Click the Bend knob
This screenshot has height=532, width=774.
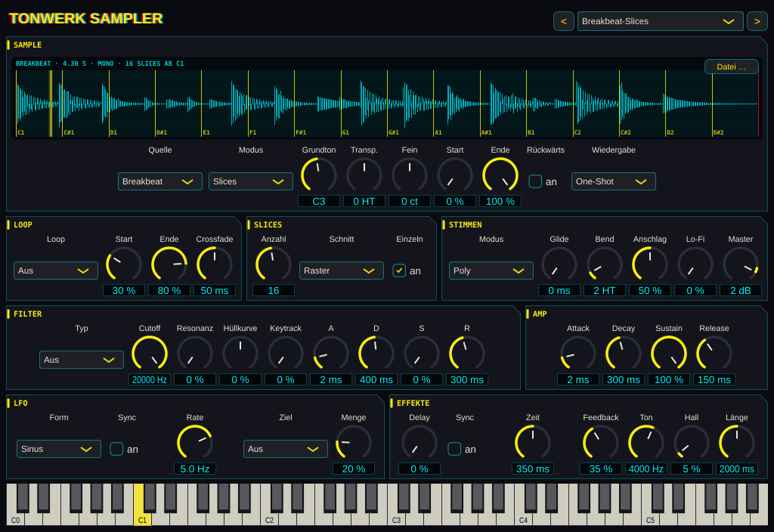click(605, 264)
